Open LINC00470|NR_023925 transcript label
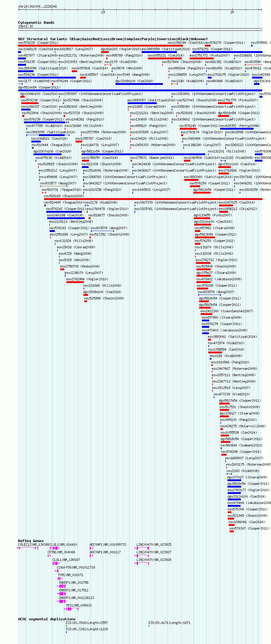Screen dimensions: 271x644 pyautogui.click(x=154, y=544)
